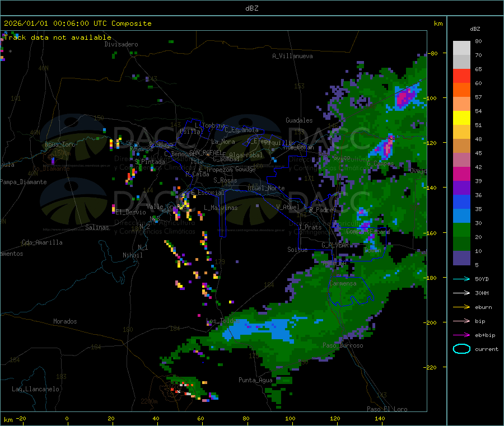
Task: Click the cyan 'current' ellipse legend icon
Action: click(461, 349)
